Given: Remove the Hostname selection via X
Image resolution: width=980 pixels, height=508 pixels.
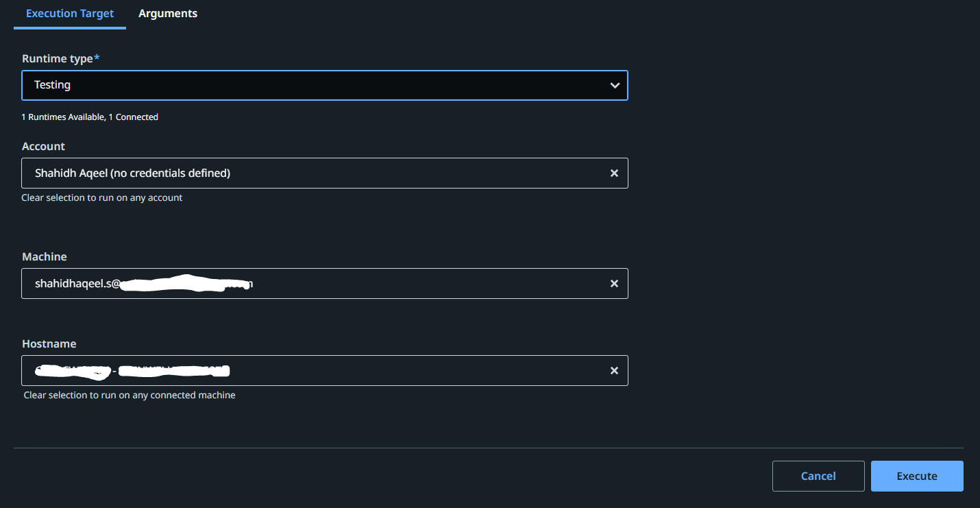Looking at the screenshot, I should coord(614,371).
